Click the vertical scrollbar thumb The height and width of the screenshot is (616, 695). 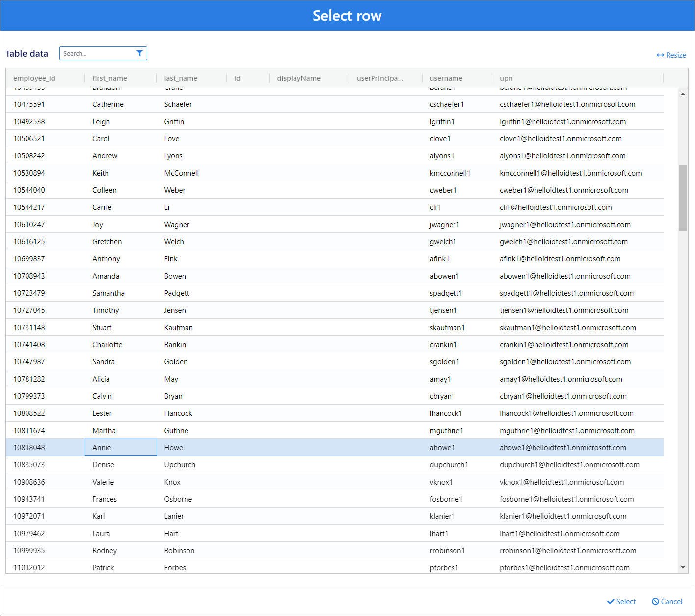point(683,197)
